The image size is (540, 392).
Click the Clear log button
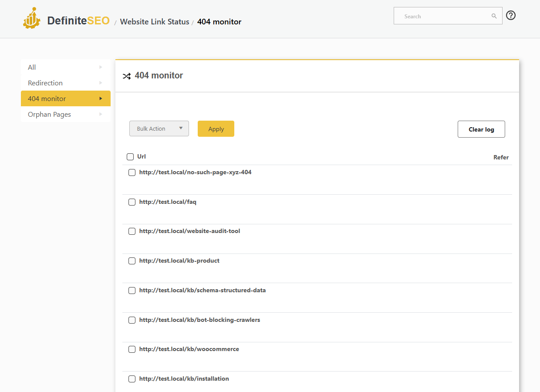coord(481,129)
